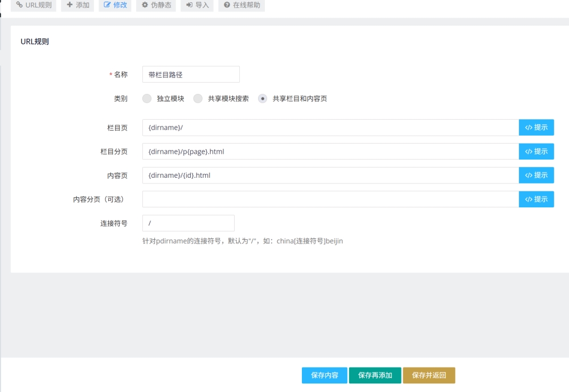Click the 栏目页 URL input field
569x392 pixels.
point(330,128)
